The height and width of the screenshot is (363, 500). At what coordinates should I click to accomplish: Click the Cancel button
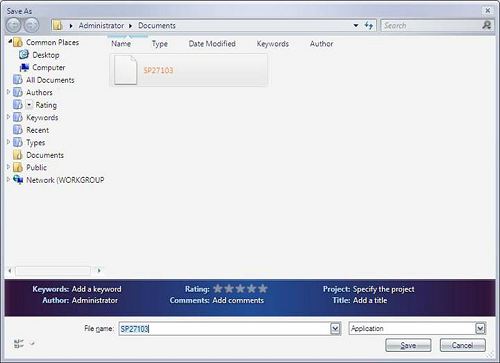coord(463,345)
